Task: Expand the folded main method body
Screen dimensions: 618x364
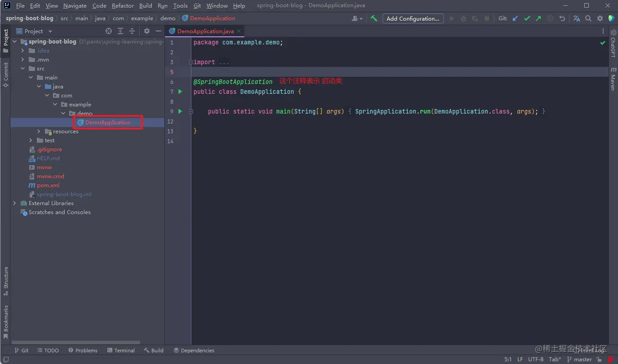Action: pos(191,111)
